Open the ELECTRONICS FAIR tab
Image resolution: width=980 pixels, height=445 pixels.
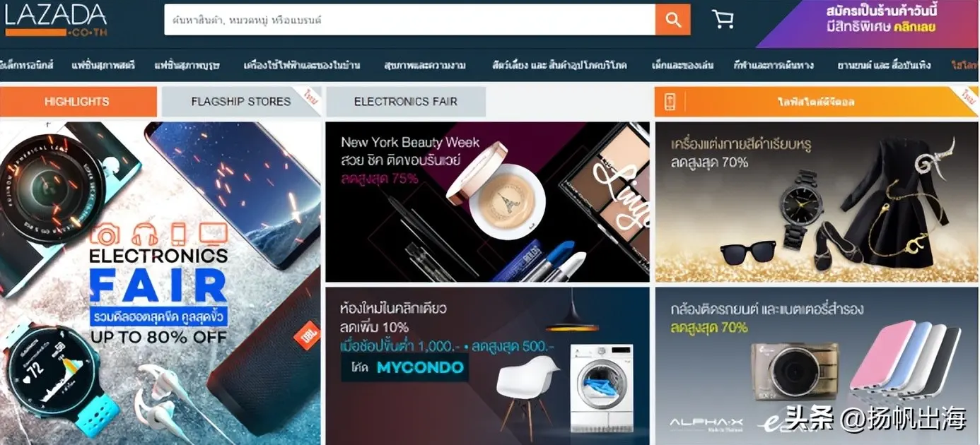click(406, 102)
